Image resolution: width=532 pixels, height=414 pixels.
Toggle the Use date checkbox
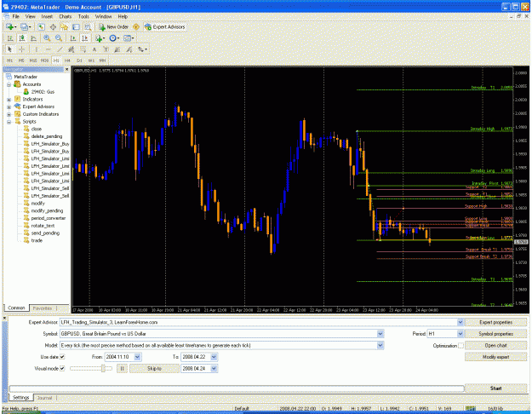[62, 357]
